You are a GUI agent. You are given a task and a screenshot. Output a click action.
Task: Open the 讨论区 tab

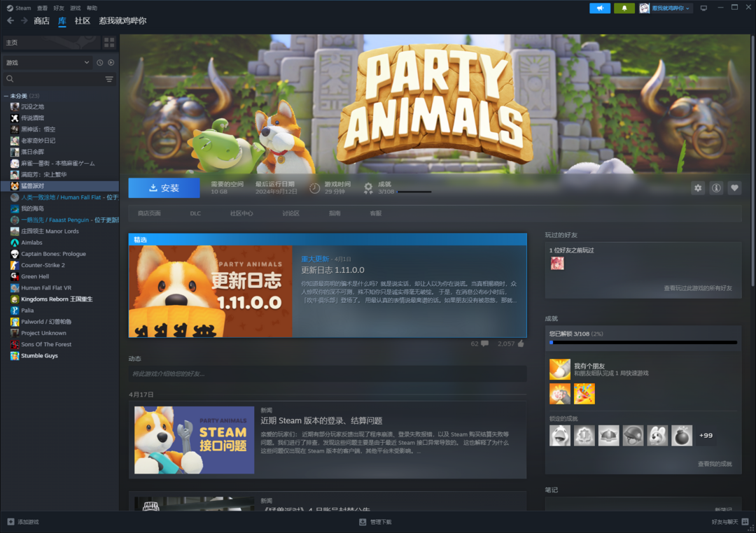[x=290, y=213]
